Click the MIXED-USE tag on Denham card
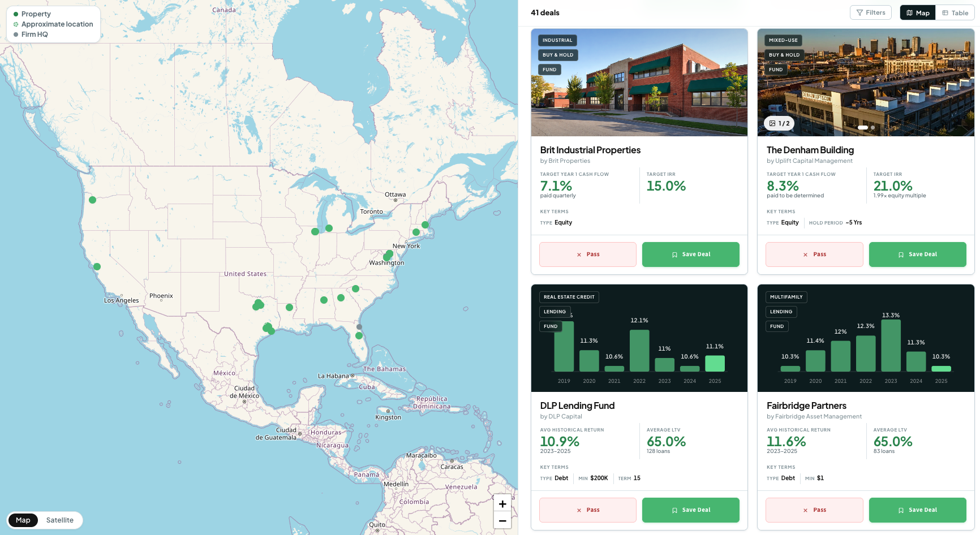This screenshot has height=535, width=980. (783, 40)
